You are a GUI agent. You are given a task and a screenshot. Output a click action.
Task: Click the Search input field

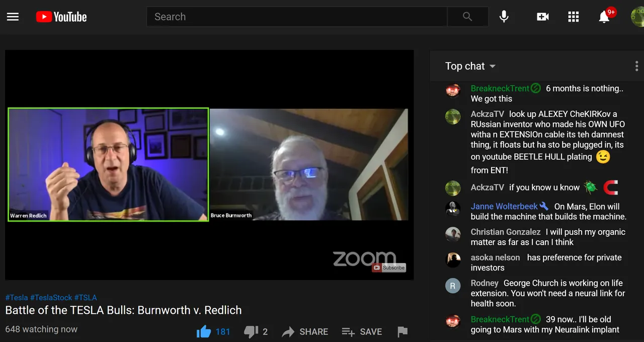pos(297,17)
